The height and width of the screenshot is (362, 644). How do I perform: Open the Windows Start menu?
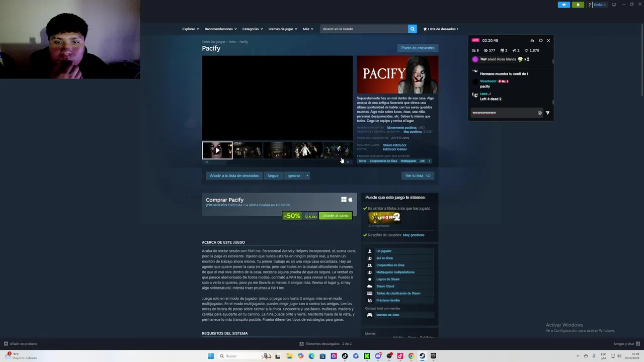(x=211, y=356)
